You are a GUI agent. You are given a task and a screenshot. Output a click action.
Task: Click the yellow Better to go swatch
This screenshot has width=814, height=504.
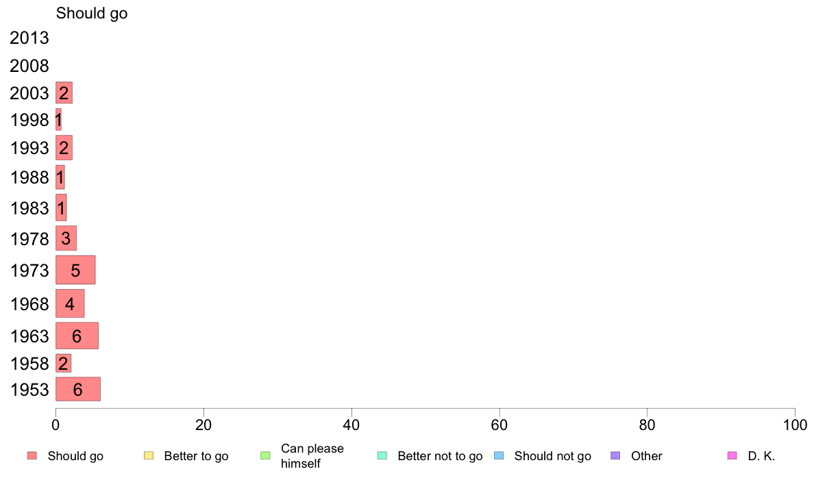149,456
